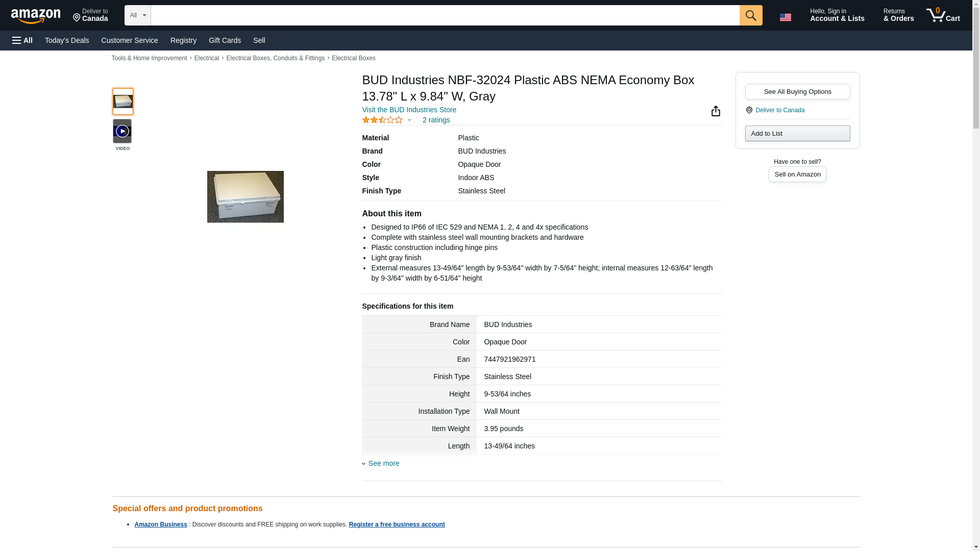980x551 pixels.
Task: Click the search magnifier button
Action: (x=750, y=15)
